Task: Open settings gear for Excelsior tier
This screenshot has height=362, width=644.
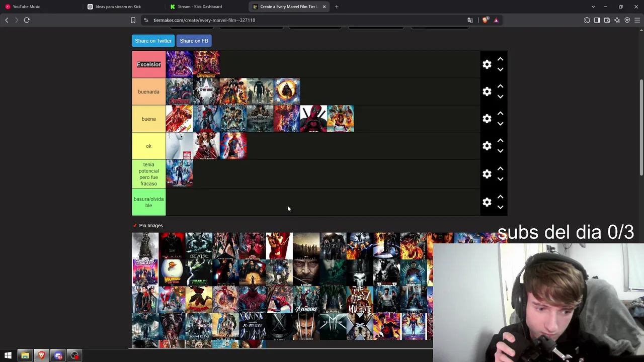Action: point(487,64)
